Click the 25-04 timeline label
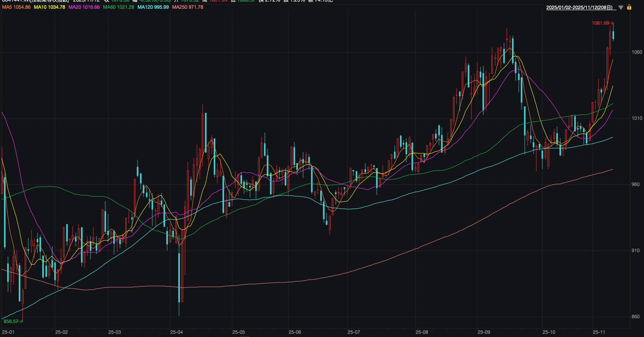644x337 pixels. [x=177, y=332]
